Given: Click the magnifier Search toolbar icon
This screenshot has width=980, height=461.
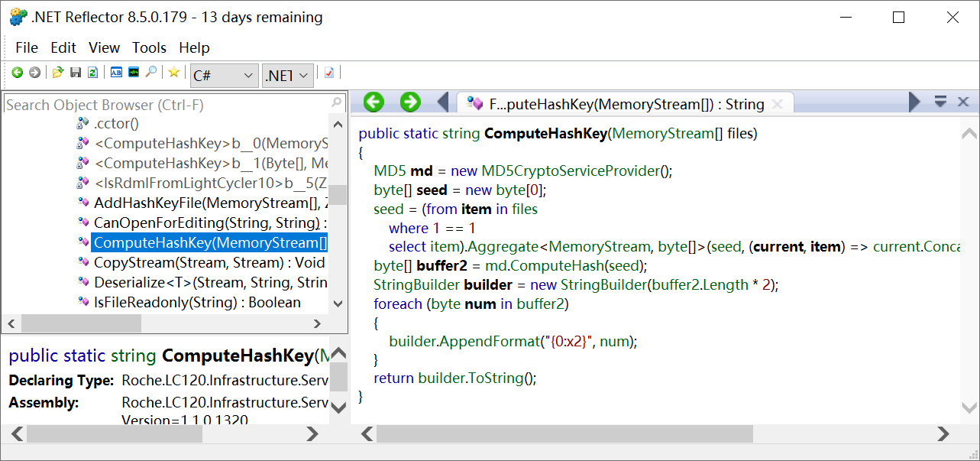Looking at the screenshot, I should coord(151,73).
